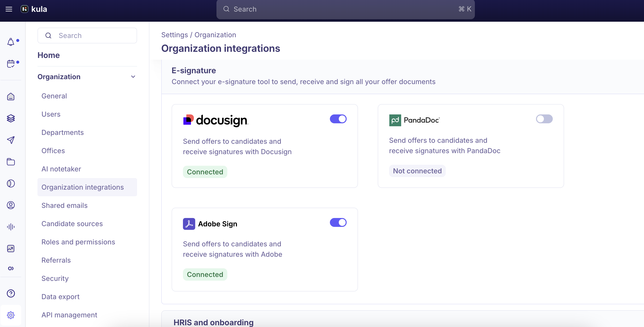Open API management settings
The width and height of the screenshot is (644, 327).
69,315
